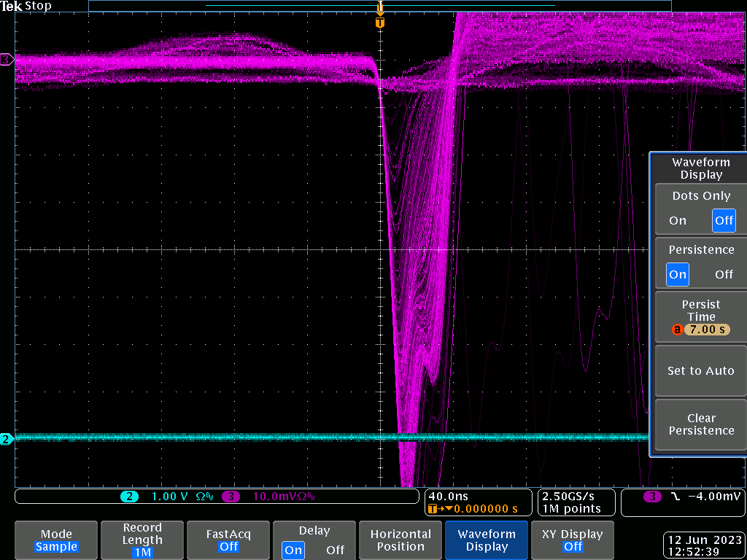Screen dimensions: 747x560
Task: Turn Dots Only on
Action: (678, 220)
